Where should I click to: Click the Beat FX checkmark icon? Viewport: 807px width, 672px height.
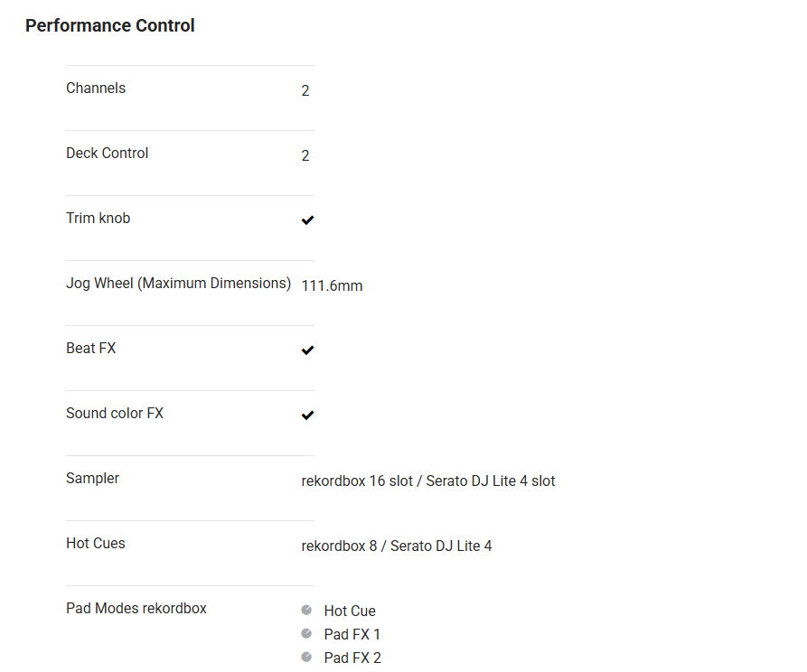307,350
